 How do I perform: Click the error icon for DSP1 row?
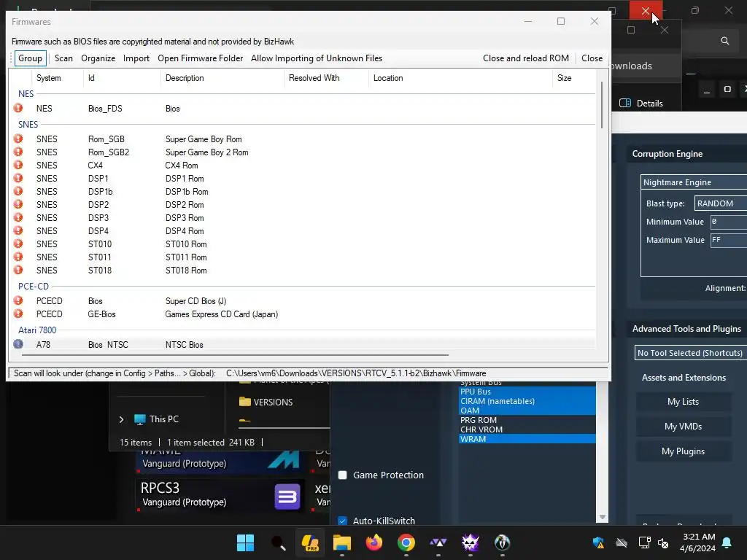point(18,178)
